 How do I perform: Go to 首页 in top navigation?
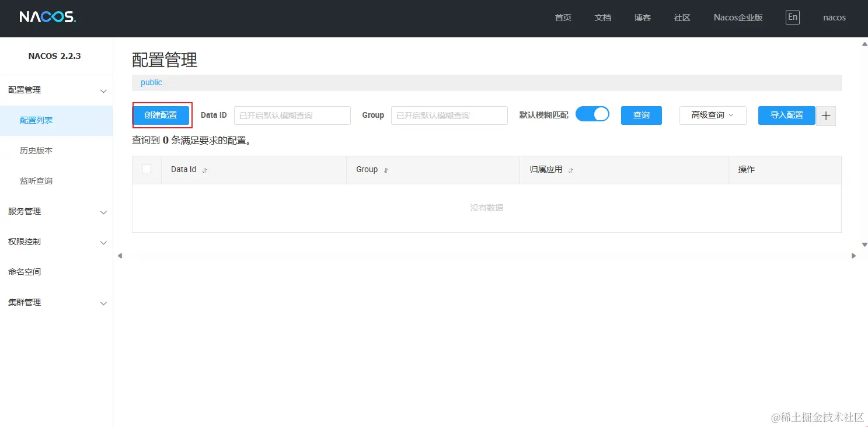click(x=563, y=17)
